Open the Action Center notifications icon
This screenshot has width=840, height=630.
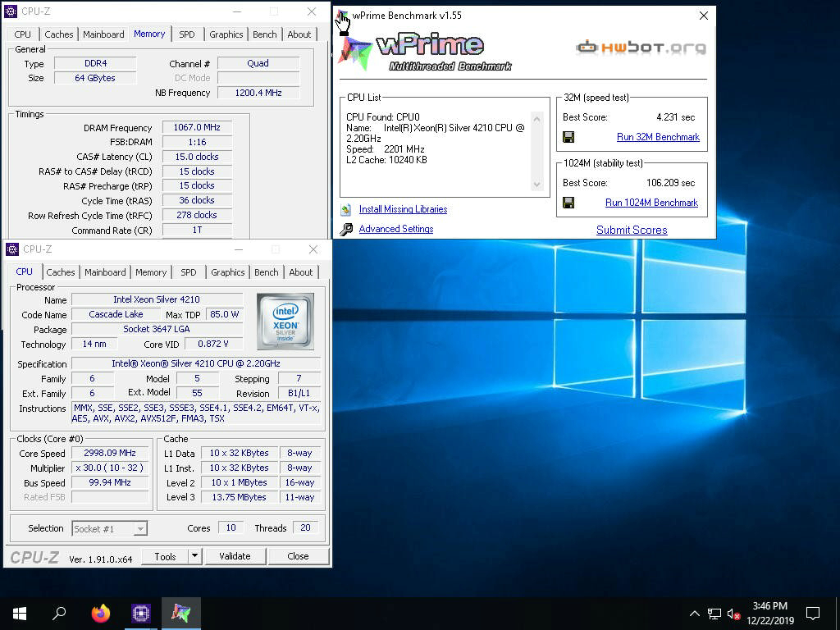pyautogui.click(x=813, y=614)
